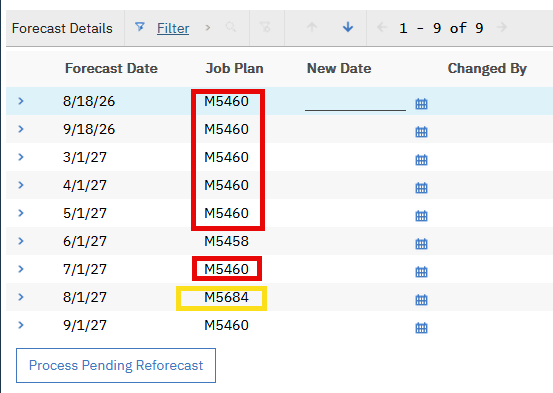Open calendar picker for 9/1/27 row
Image resolution: width=553 pixels, height=393 pixels.
click(x=421, y=327)
